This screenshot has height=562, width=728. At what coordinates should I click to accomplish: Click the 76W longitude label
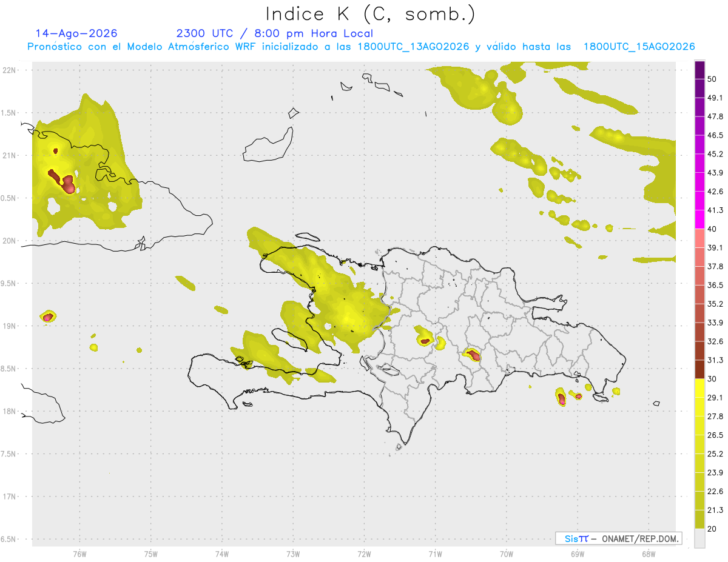click(79, 554)
